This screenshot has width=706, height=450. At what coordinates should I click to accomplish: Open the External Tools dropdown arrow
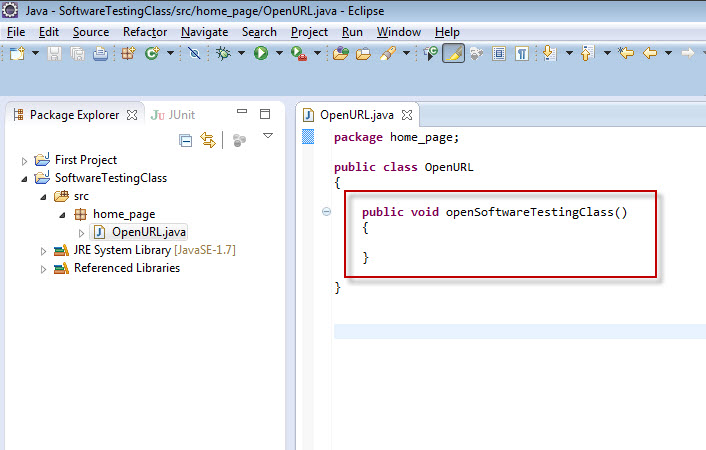pos(317,53)
